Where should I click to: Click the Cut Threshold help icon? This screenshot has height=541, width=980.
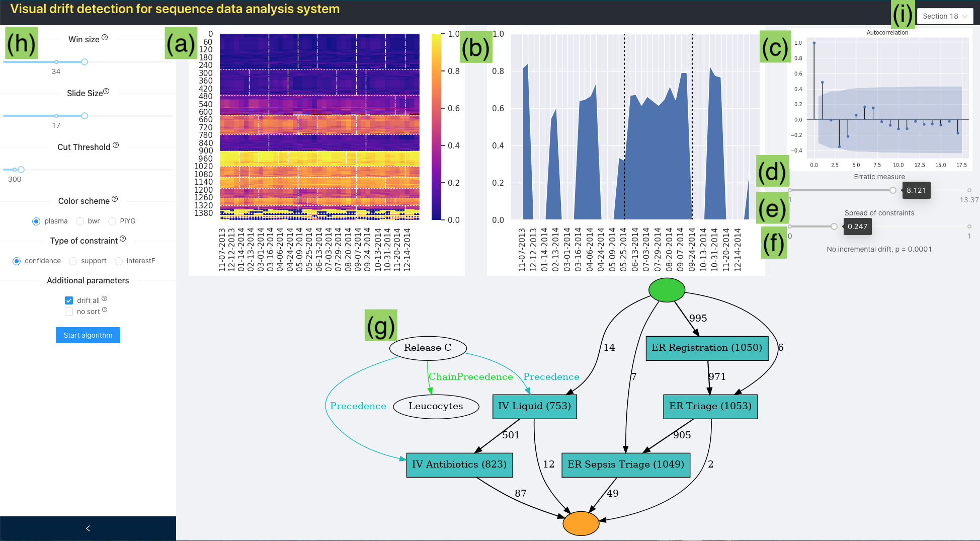click(116, 145)
